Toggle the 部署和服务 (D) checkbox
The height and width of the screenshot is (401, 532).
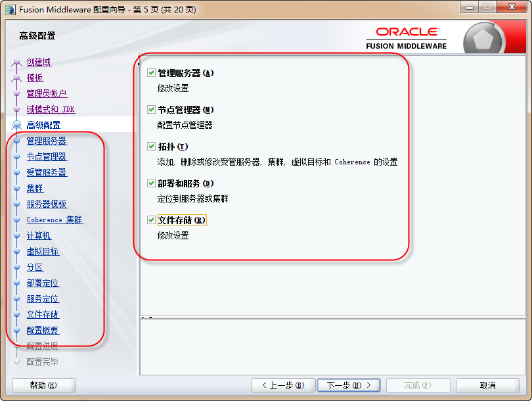[x=151, y=183]
